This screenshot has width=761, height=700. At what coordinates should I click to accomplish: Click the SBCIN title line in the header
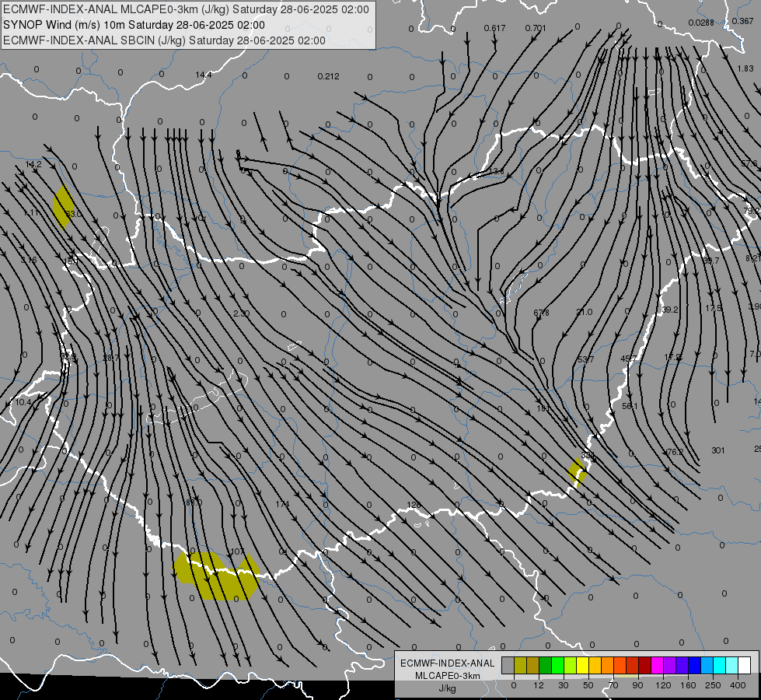coord(164,40)
